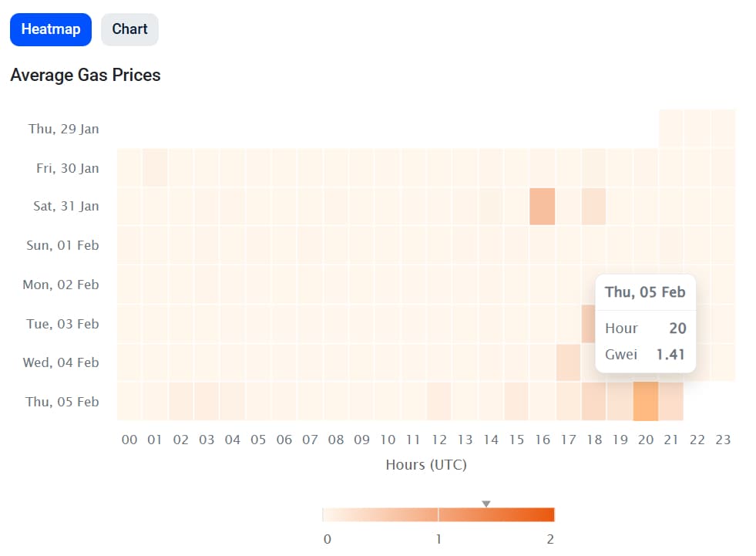This screenshot has width=756, height=556.
Task: Select the Thu 05 Feb hour 18 cell
Action: (x=594, y=401)
